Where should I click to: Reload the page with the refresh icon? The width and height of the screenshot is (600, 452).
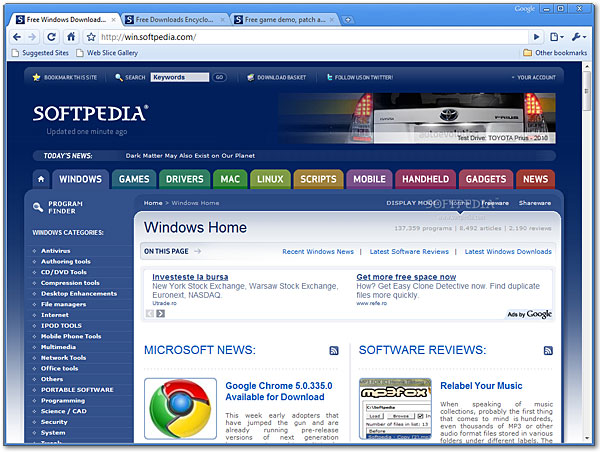point(51,37)
